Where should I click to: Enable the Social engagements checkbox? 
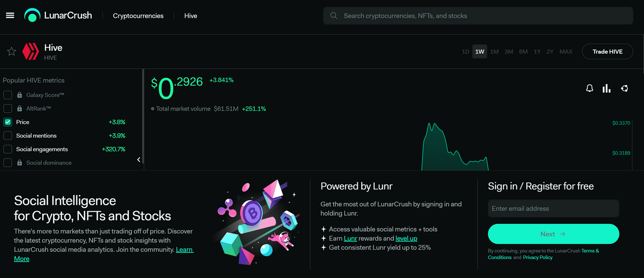point(8,149)
